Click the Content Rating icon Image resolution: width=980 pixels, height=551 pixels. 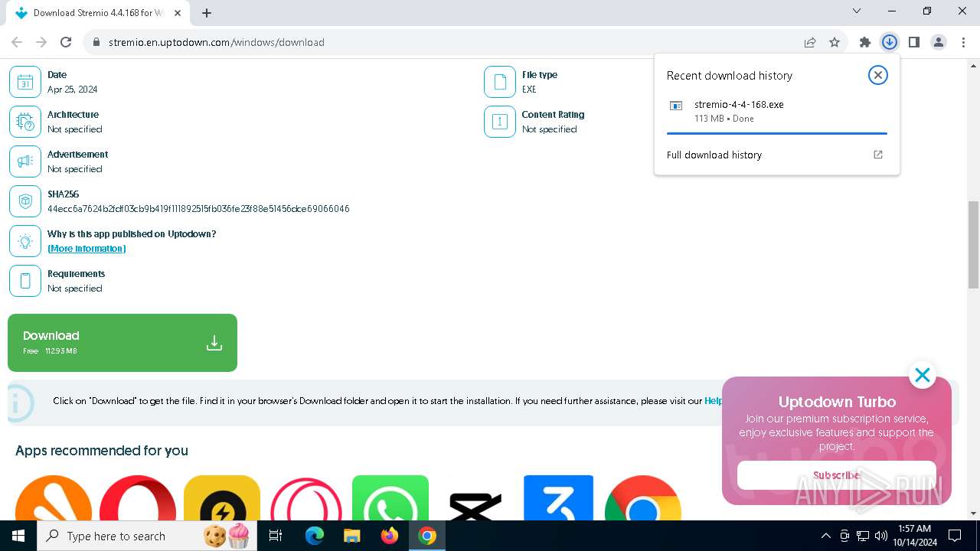coord(500,122)
